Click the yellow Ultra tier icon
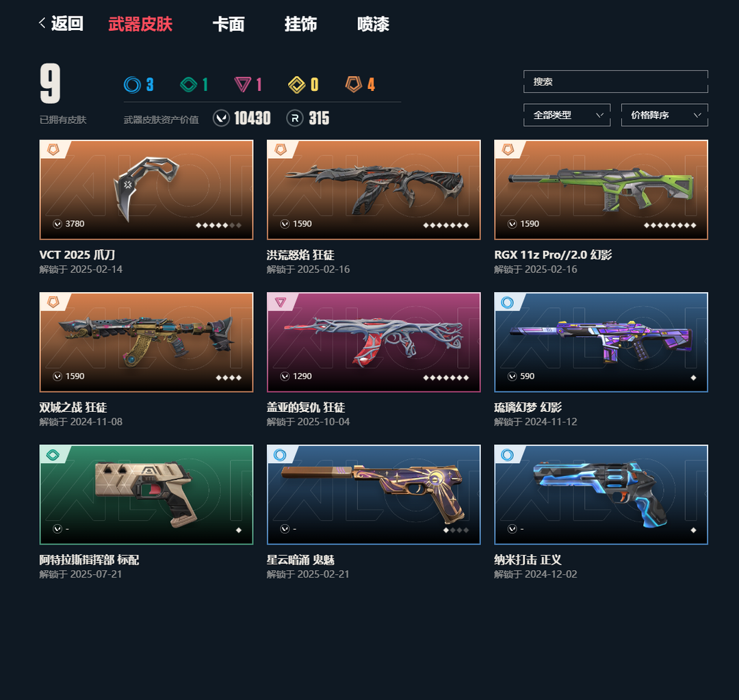Viewport: 739px width, 700px height. point(296,85)
